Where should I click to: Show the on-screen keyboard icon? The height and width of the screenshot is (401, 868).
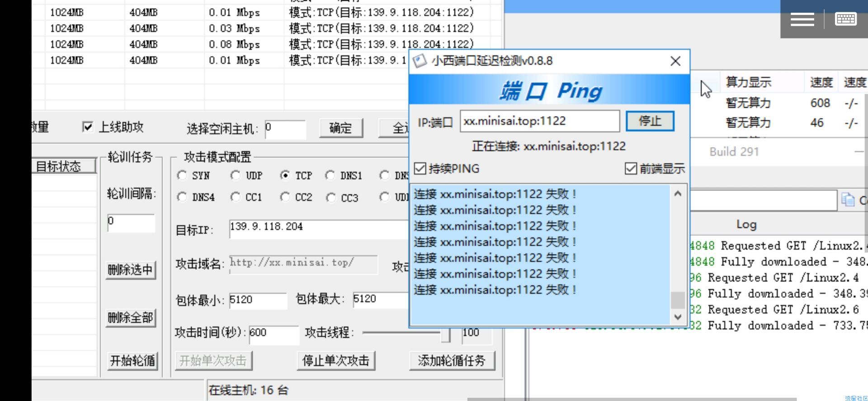coord(845,19)
